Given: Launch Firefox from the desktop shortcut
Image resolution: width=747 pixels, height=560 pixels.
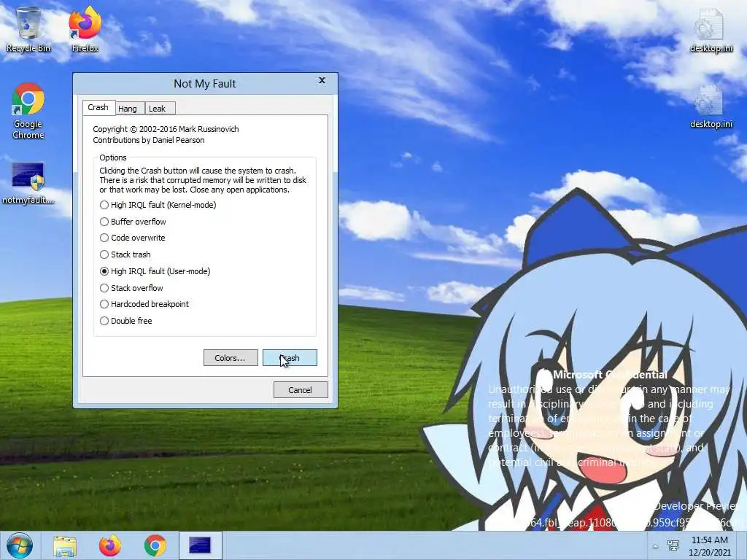Looking at the screenshot, I should 85,28.
